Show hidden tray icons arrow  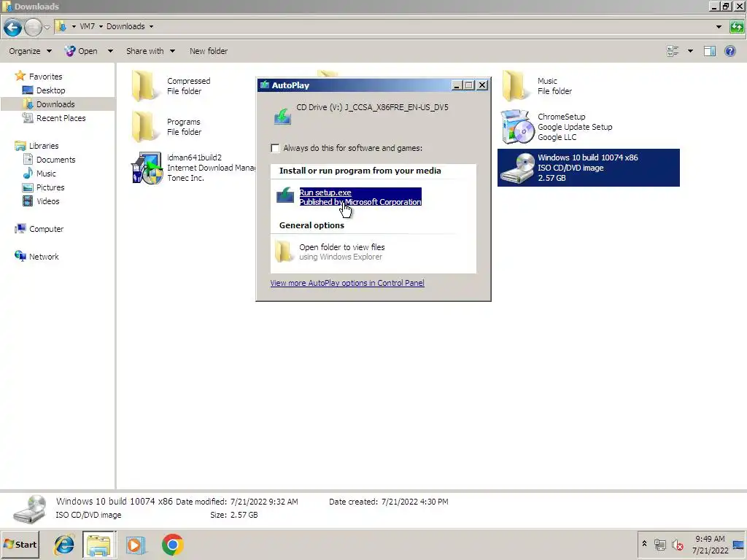point(645,544)
